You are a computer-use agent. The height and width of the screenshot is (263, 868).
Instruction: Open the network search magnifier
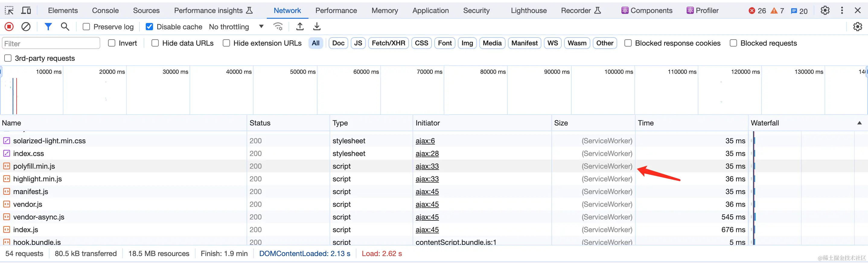click(65, 26)
